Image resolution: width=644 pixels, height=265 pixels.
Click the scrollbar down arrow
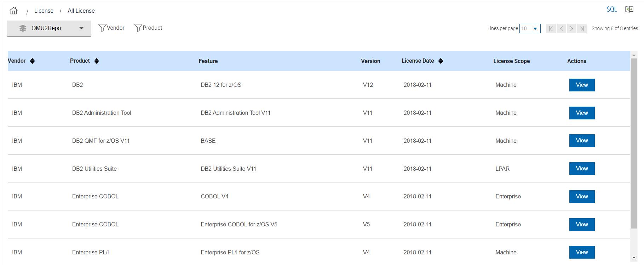(634, 258)
